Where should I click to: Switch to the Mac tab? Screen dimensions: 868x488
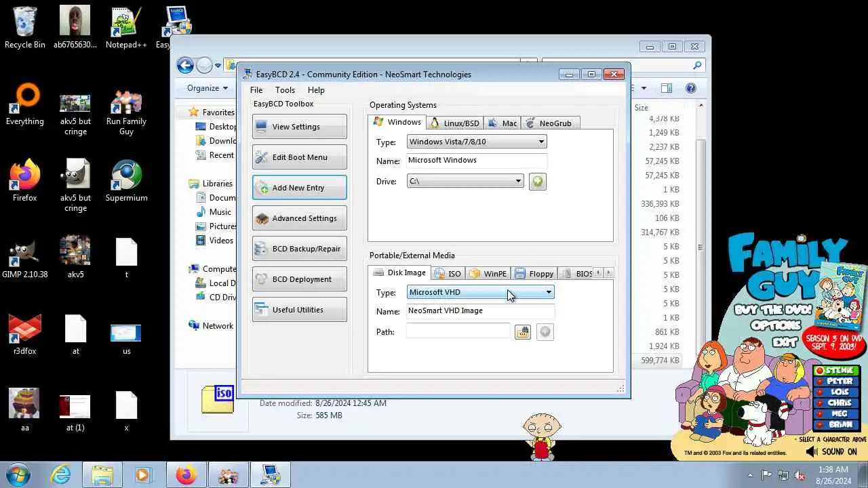(502, 123)
